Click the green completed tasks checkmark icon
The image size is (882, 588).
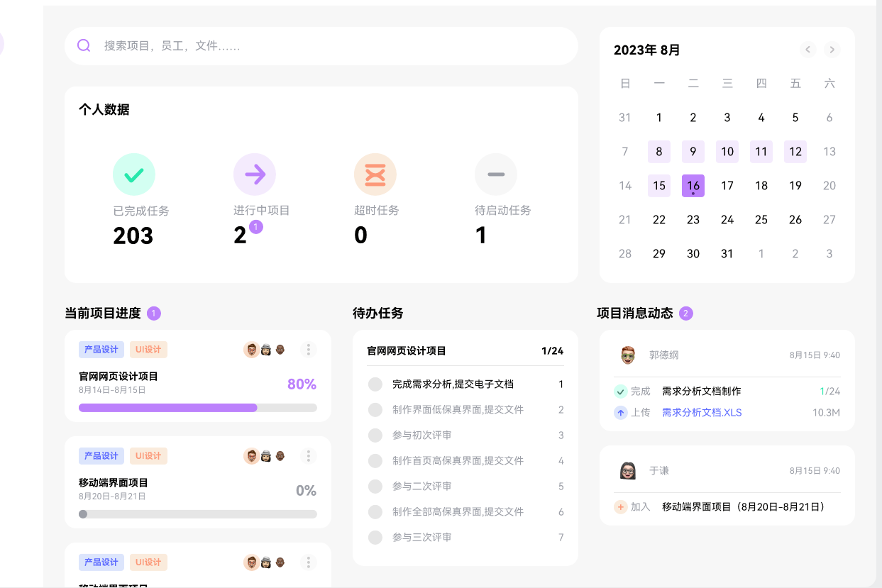[133, 174]
